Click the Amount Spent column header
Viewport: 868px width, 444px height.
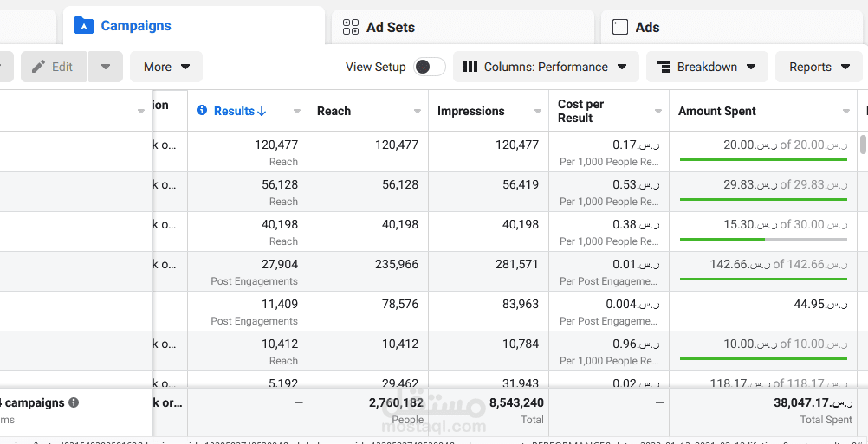[717, 111]
